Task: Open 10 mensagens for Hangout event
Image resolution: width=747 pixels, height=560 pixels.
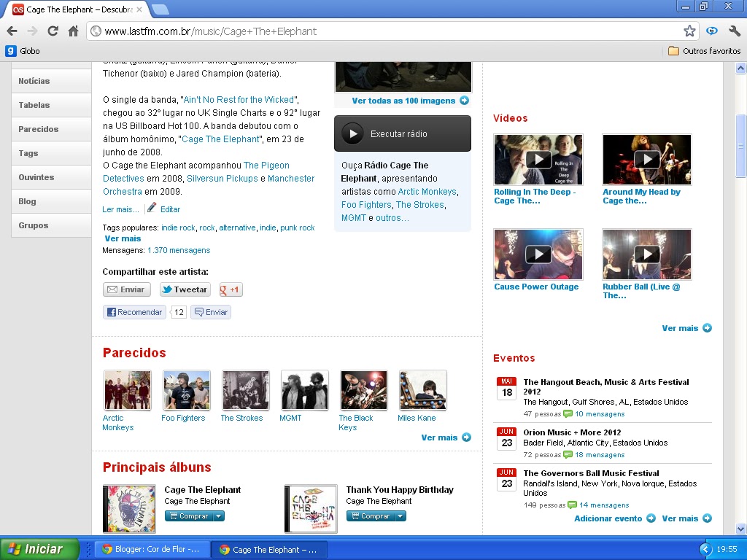Action: click(x=600, y=414)
